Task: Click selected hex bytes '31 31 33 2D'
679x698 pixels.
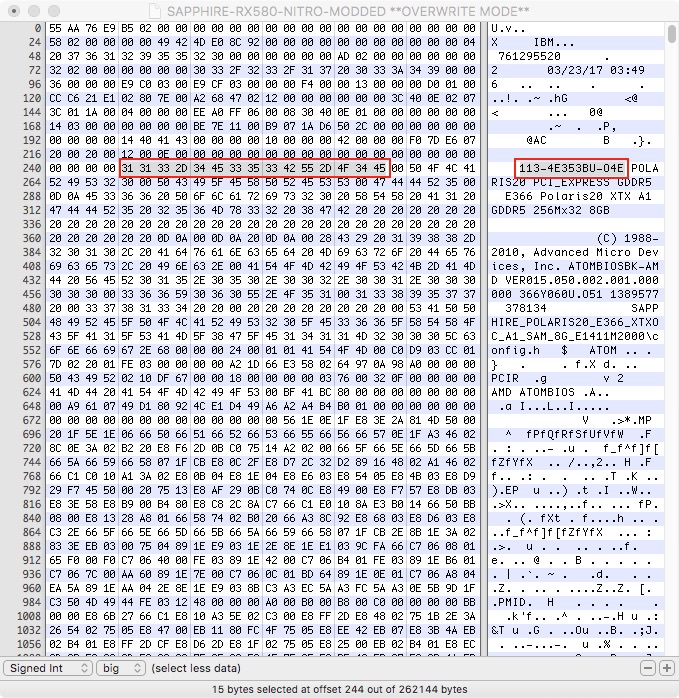Action: click(155, 168)
